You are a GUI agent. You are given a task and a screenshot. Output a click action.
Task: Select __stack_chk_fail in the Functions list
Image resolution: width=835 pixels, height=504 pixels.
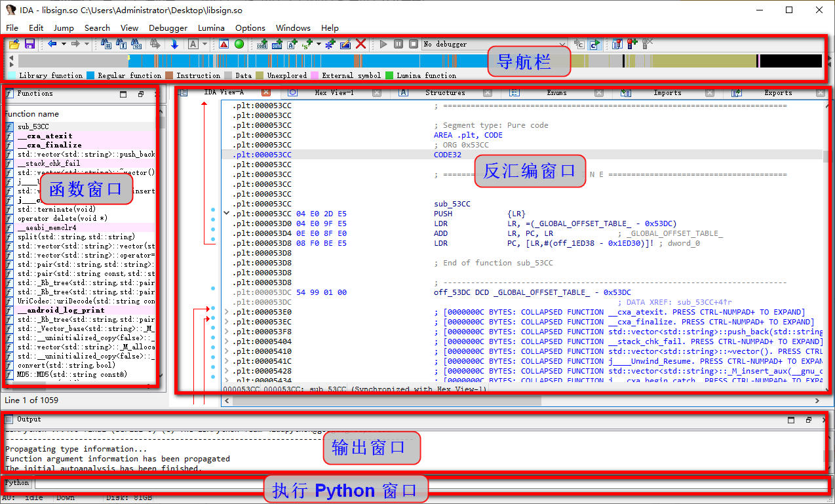pyautogui.click(x=49, y=163)
